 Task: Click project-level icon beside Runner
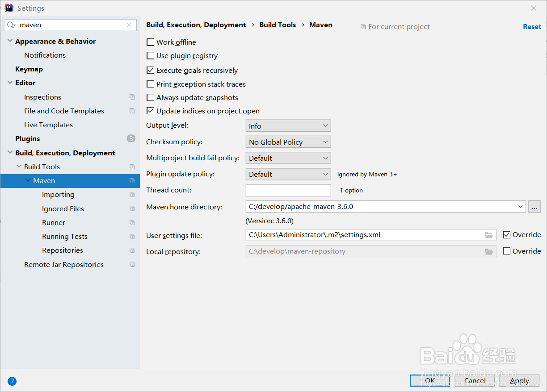pyautogui.click(x=132, y=222)
